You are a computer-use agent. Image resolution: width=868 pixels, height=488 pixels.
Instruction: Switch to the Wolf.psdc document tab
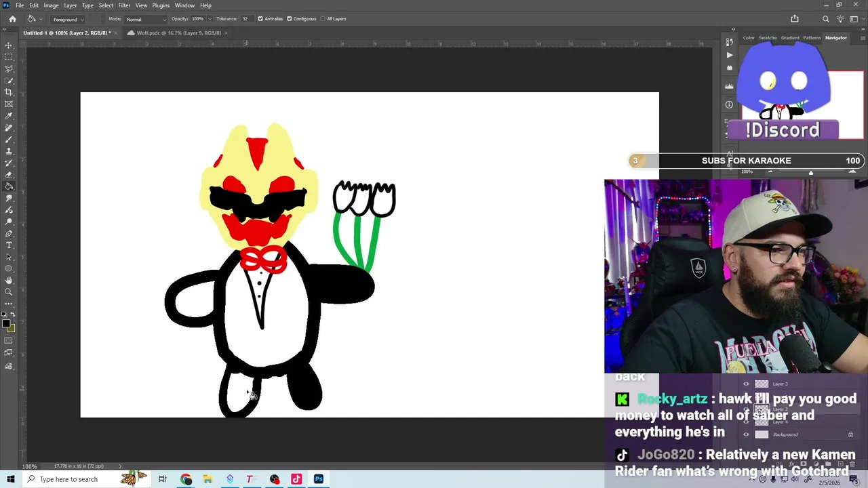pyautogui.click(x=178, y=33)
